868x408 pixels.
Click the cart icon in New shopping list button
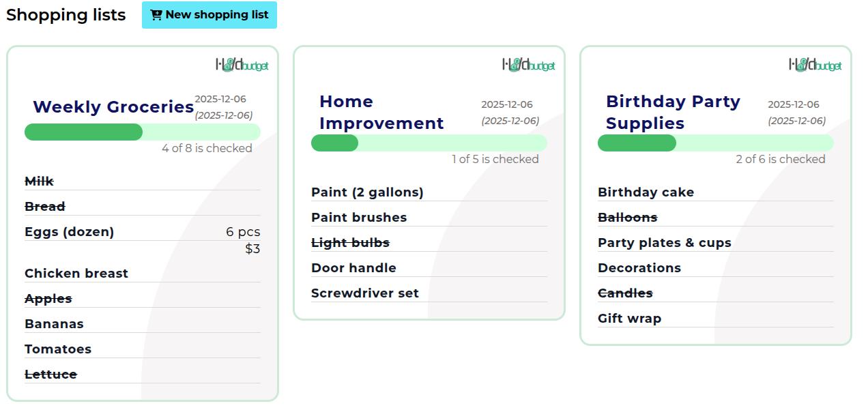tap(156, 15)
